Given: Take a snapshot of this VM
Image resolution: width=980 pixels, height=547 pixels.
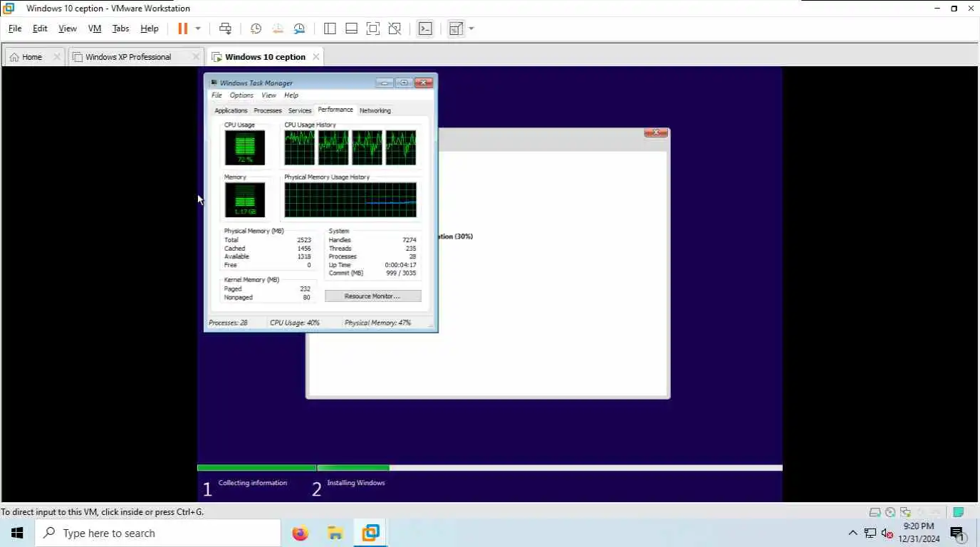Looking at the screenshot, I should (x=256, y=28).
